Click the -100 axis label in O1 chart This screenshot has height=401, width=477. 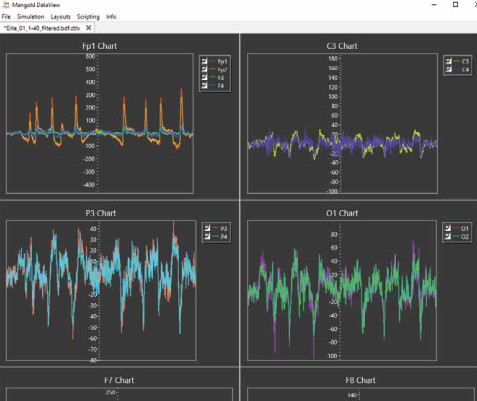[x=332, y=356]
